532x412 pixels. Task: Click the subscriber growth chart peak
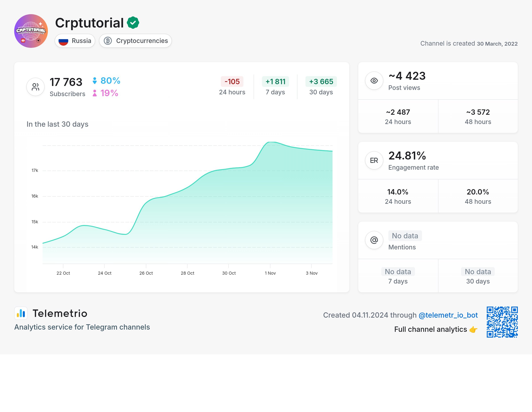pyautogui.click(x=270, y=142)
